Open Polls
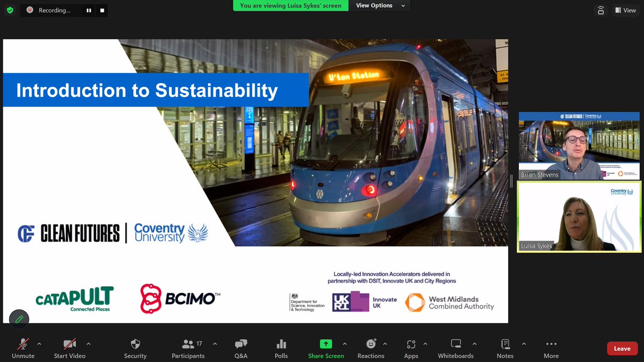Screen dimensions: 644x362 281,348
